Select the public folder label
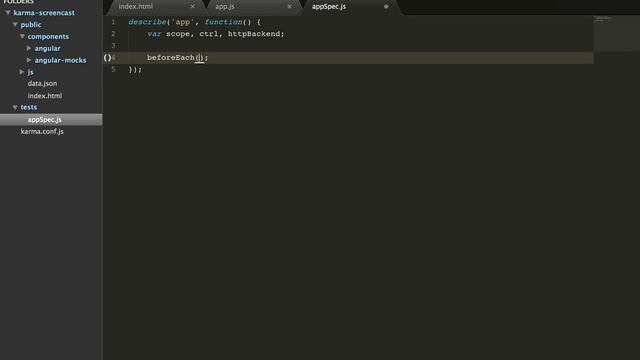Image resolution: width=640 pixels, height=360 pixels. (31, 24)
